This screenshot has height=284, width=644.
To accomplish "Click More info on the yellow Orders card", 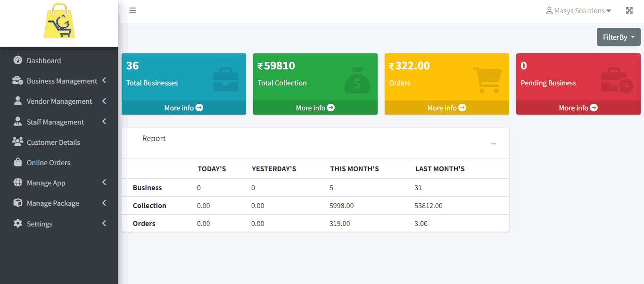I will (446, 108).
